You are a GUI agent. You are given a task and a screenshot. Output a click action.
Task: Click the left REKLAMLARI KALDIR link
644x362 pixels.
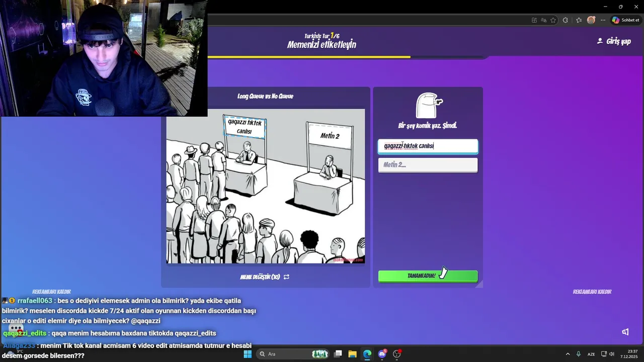coord(51,292)
